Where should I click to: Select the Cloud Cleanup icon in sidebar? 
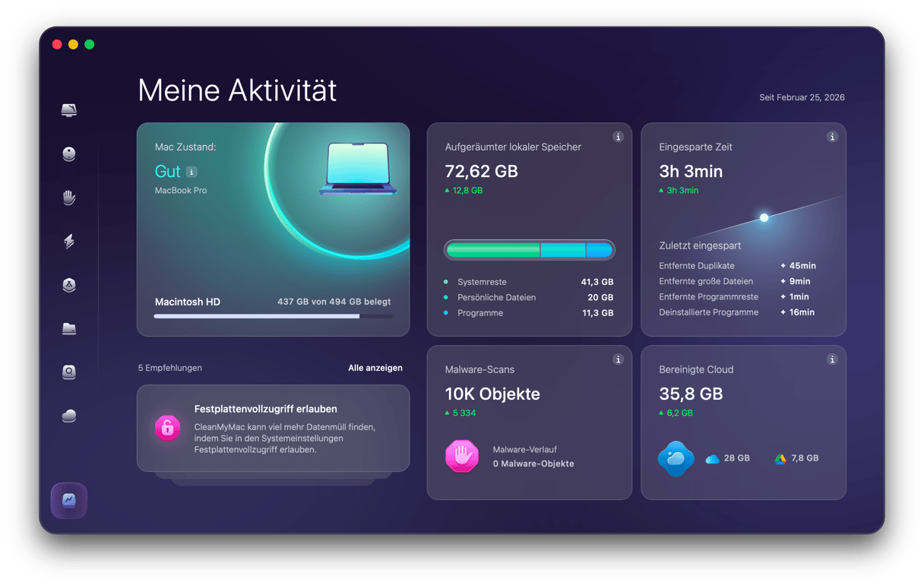(69, 416)
